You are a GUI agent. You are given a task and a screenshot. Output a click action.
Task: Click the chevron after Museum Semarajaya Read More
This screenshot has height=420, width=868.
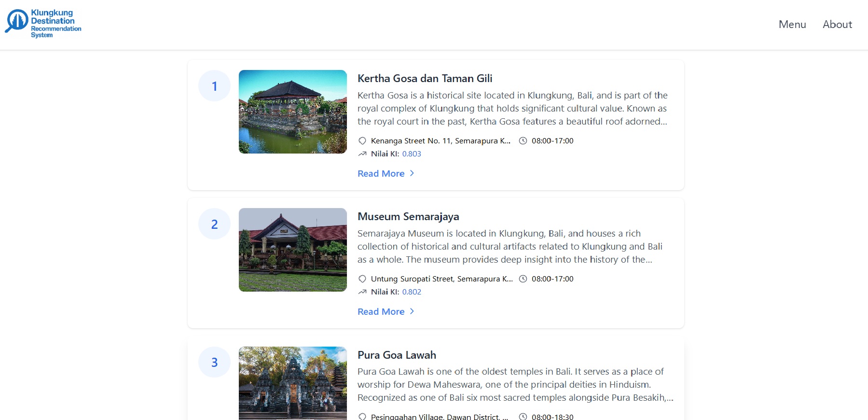tap(412, 311)
